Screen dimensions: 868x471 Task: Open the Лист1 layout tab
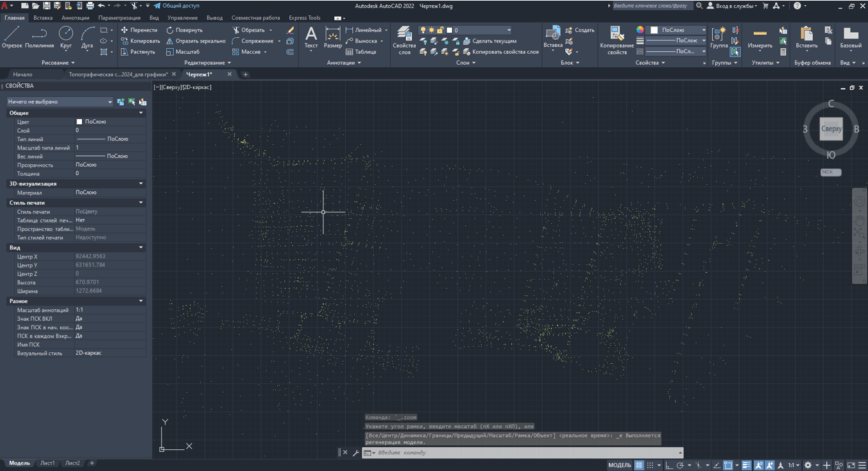coord(47,463)
